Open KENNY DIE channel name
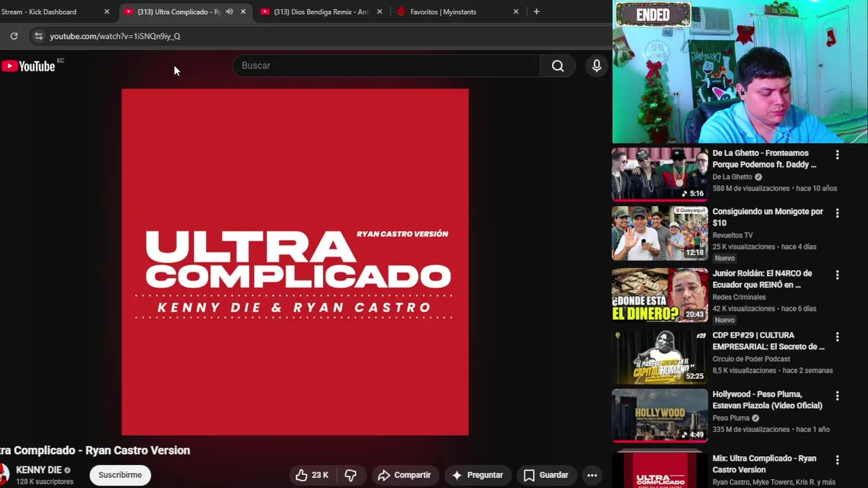Screen dimensions: 868x488 coord(39,470)
